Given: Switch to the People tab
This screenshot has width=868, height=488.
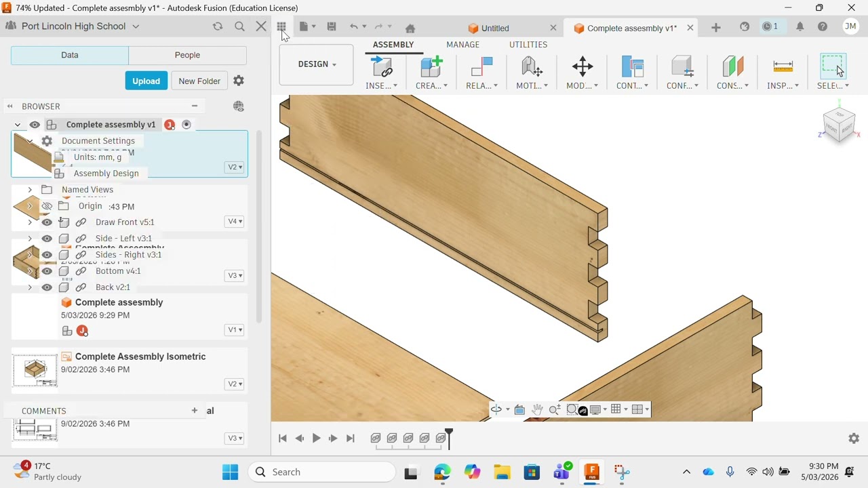Looking at the screenshot, I should 188,55.
